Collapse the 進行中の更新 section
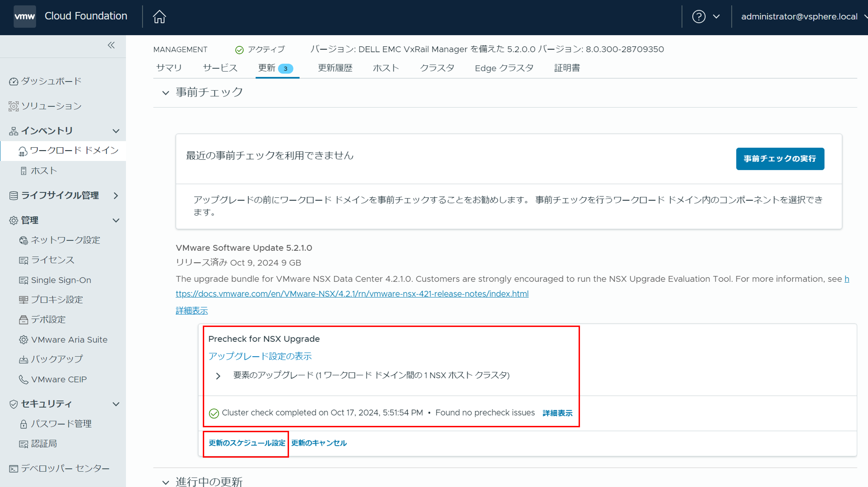Screen dimensions: 868x487 coord(166,483)
